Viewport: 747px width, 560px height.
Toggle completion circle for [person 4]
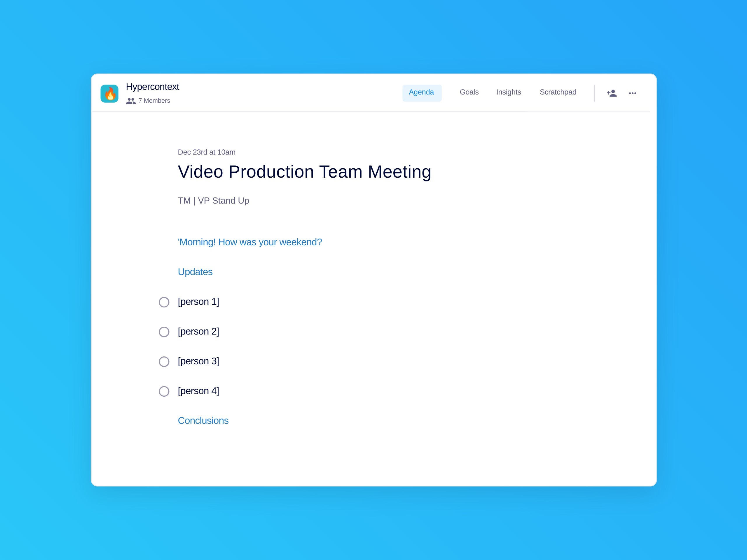click(164, 391)
